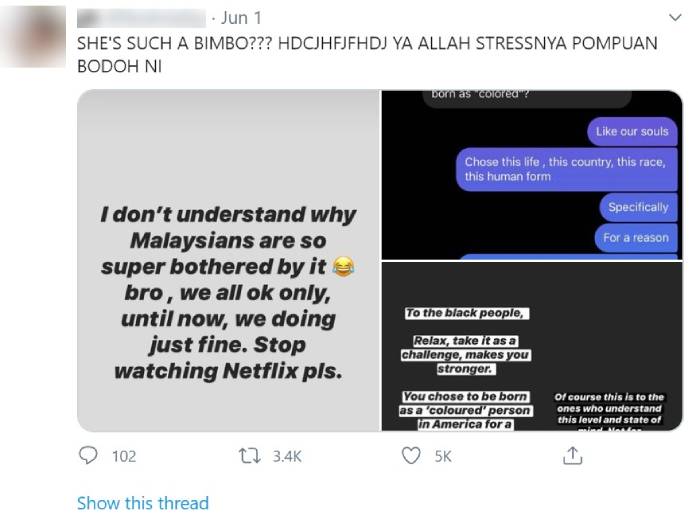Click the 3.4K retweets count
This screenshot has width=700, height=523.
(287, 457)
